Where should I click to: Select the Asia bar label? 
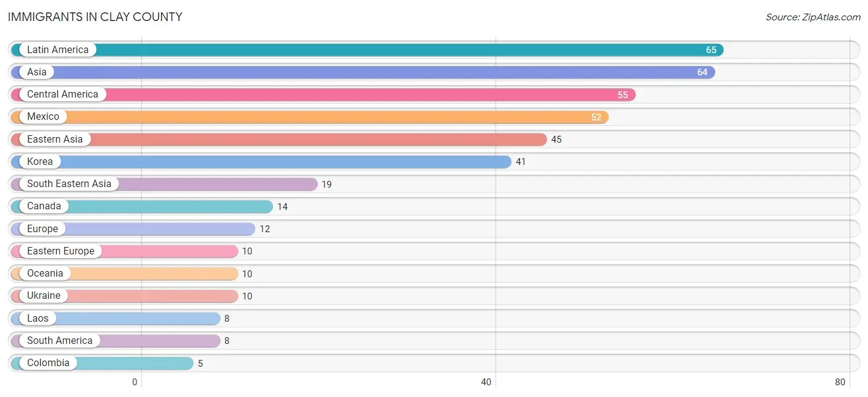tap(36, 72)
